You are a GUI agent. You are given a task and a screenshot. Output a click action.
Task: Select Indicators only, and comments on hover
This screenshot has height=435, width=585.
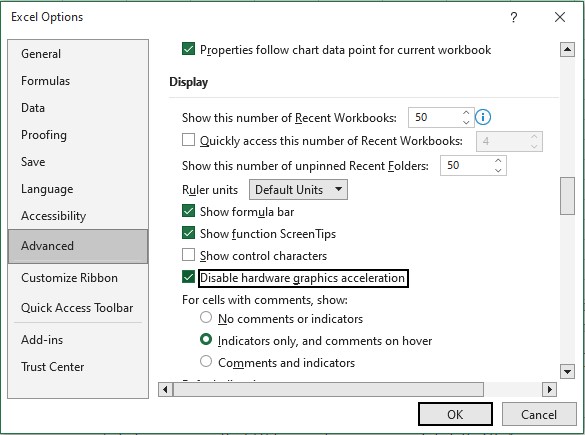(x=206, y=339)
